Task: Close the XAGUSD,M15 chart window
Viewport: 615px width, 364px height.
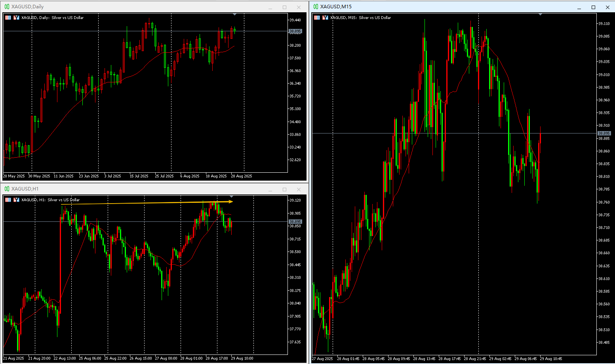Action: coord(607,7)
